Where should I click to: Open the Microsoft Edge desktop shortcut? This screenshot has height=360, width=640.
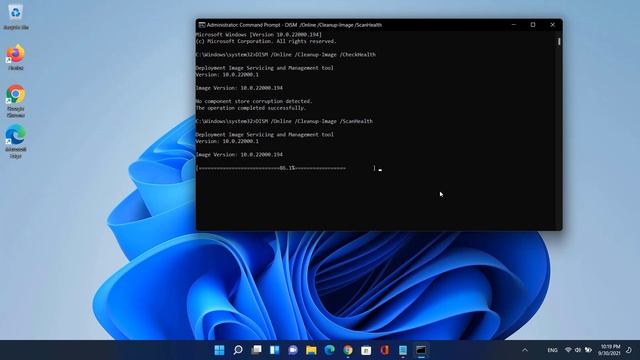(16, 142)
